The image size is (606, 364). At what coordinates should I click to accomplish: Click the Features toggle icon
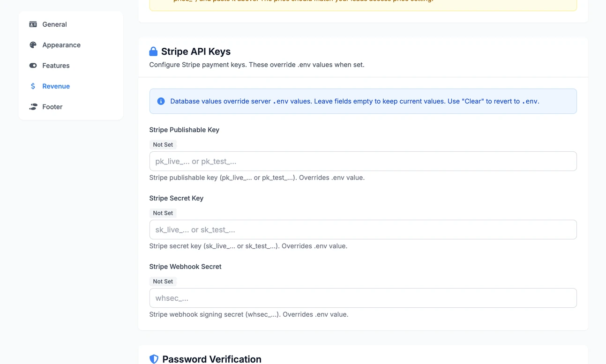[33, 66]
